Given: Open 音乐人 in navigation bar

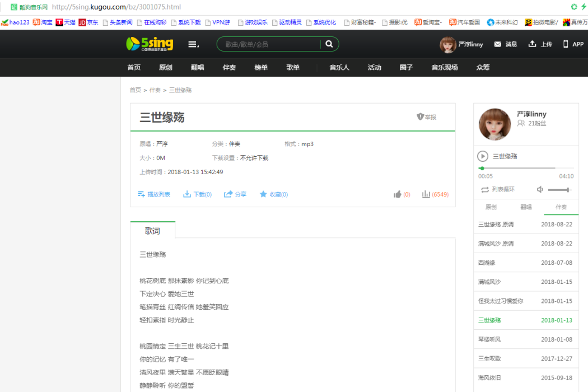Looking at the screenshot, I should point(339,68).
